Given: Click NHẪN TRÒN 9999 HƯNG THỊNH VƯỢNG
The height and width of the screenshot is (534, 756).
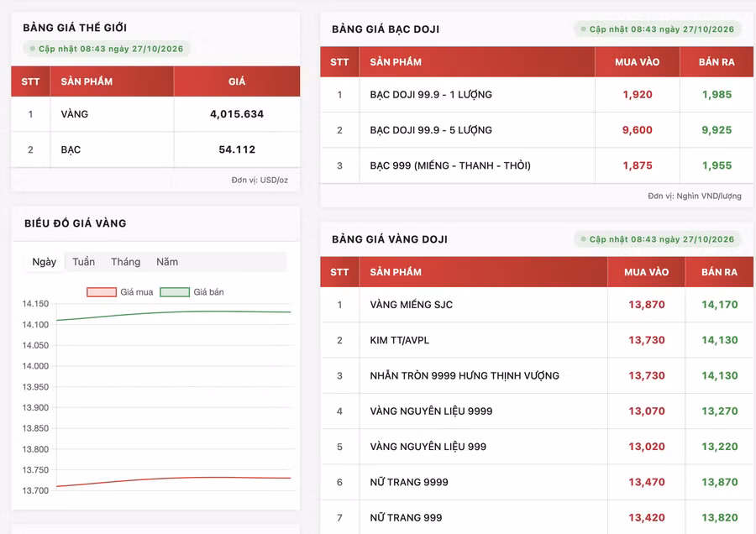Looking at the screenshot, I should coord(465,375).
